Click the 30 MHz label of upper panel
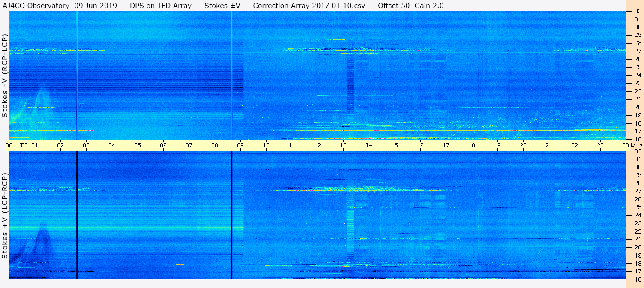Screen dimensions: 644x288 click(x=637, y=27)
